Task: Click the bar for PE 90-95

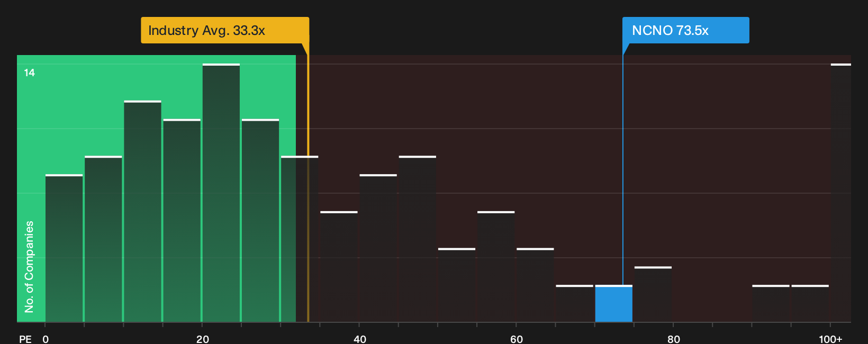Action: point(771,304)
